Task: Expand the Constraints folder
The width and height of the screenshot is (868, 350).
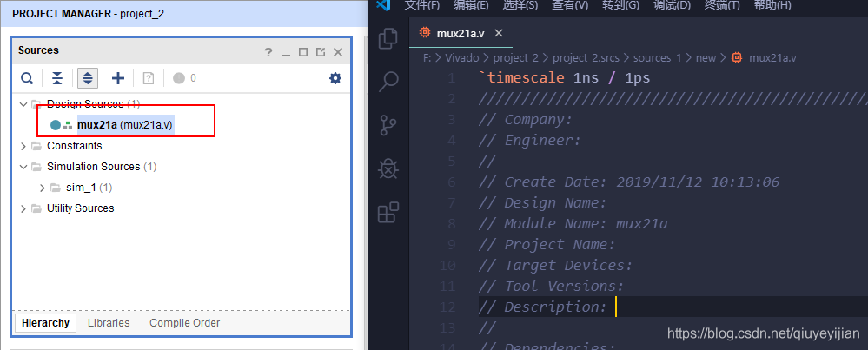Action: (x=23, y=146)
